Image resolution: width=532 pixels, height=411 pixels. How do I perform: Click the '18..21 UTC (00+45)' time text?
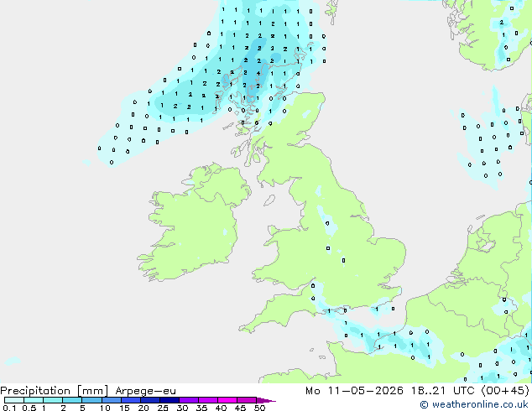470,391
